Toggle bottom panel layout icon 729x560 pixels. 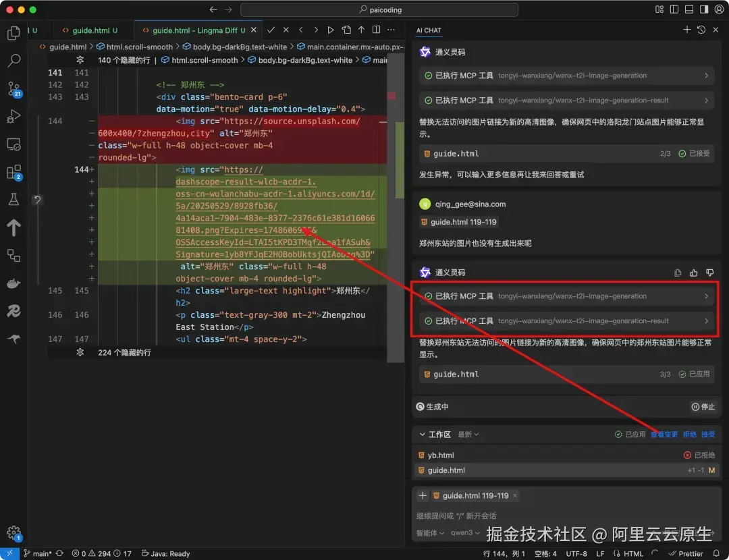[x=689, y=9]
